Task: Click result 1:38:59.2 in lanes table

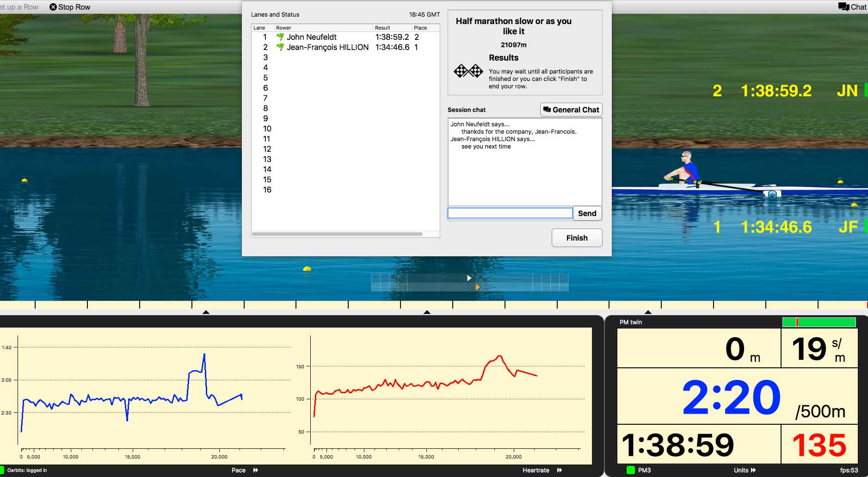Action: click(392, 37)
